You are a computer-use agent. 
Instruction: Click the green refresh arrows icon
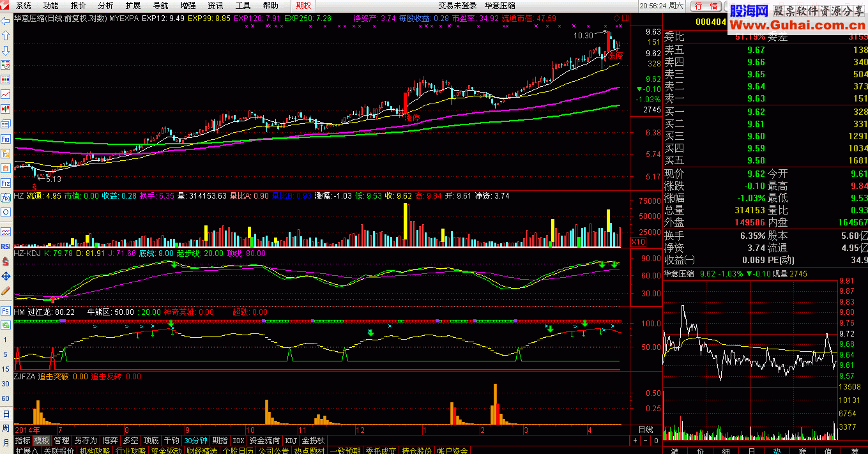pyautogui.click(x=6, y=326)
